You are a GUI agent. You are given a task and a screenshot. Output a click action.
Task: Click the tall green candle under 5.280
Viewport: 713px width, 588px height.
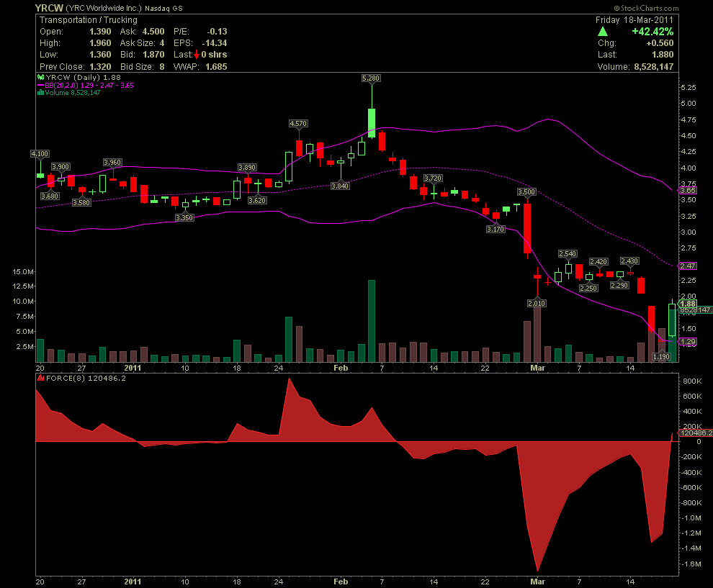click(x=372, y=122)
